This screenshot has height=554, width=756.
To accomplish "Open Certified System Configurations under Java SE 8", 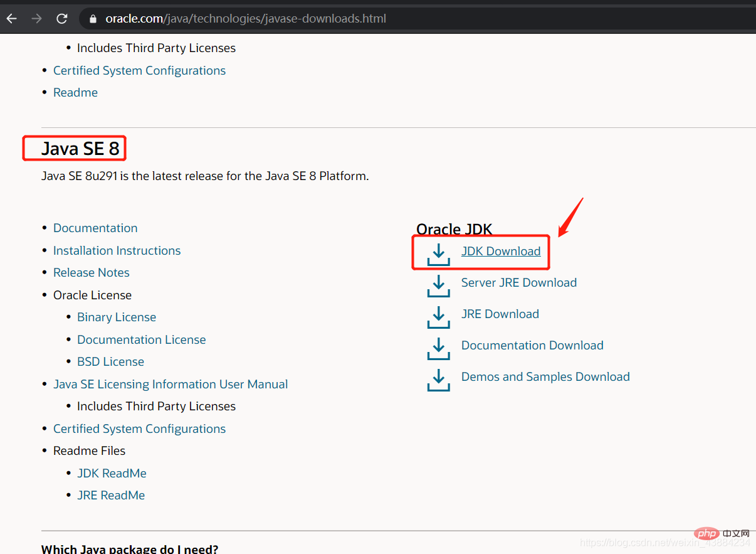I will point(139,429).
